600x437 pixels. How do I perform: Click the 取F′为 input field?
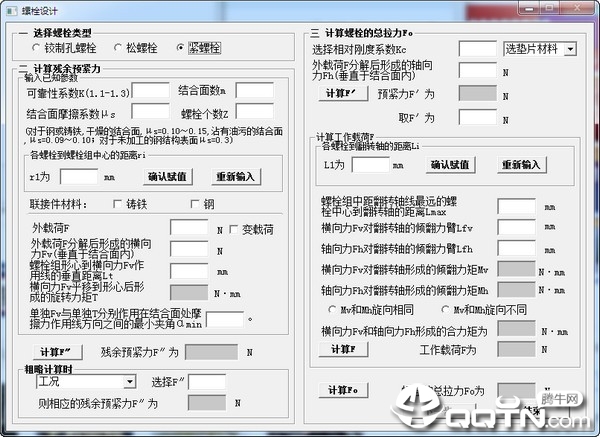478,117
